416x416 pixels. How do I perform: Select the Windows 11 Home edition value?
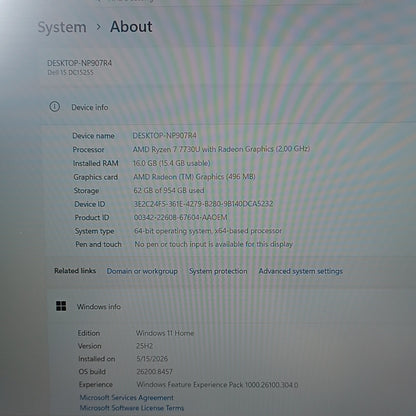[165, 333]
